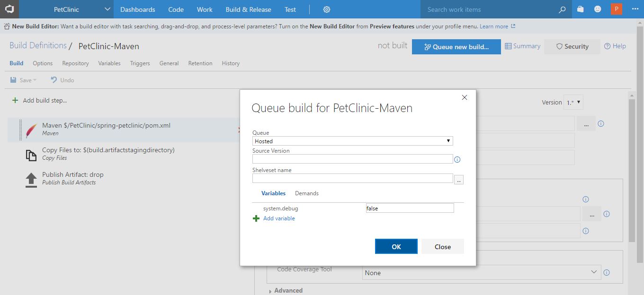Open the ellipsis more menu in the top bar
The height and width of the screenshot is (295, 644).
[x=635, y=9]
